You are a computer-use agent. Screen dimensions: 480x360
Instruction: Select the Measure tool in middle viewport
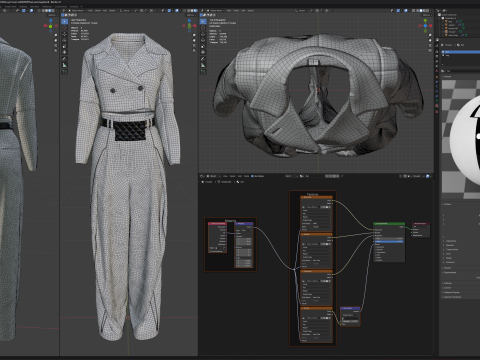coord(64,65)
